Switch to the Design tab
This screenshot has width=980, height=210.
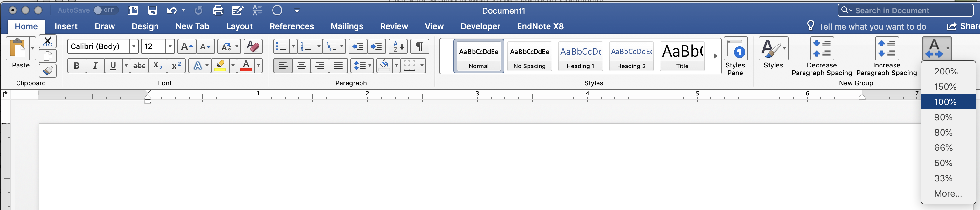(145, 26)
